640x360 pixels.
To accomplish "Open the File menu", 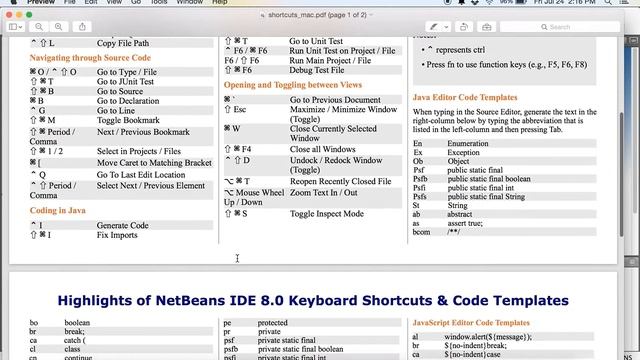I will click(x=69, y=2).
